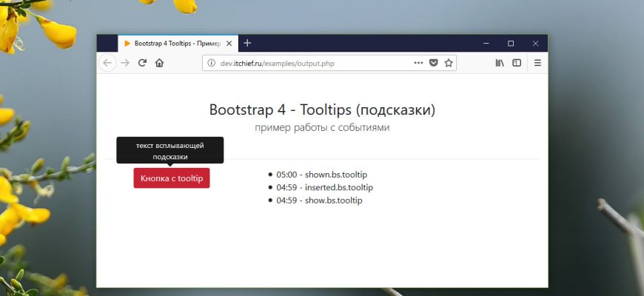Open page actions three-dot menu
Viewport: 644px width, 296px height.
tap(418, 63)
